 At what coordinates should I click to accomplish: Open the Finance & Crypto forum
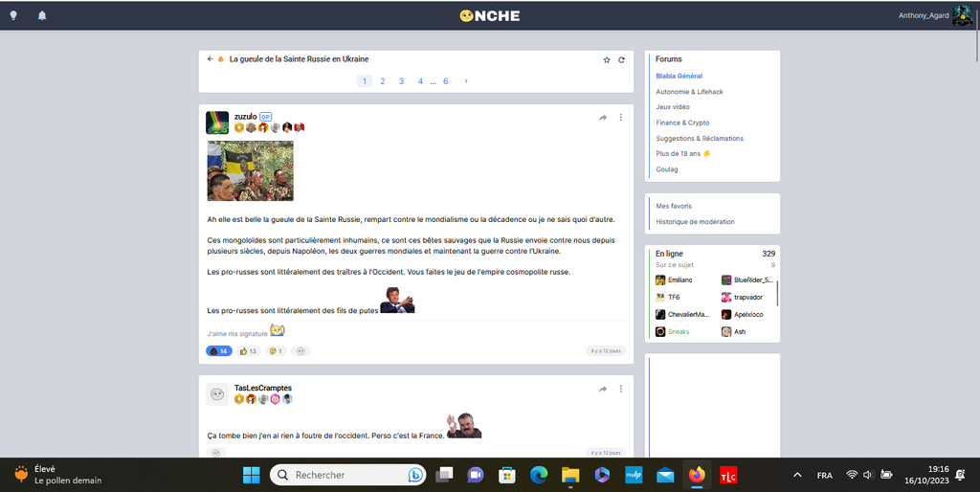(682, 123)
